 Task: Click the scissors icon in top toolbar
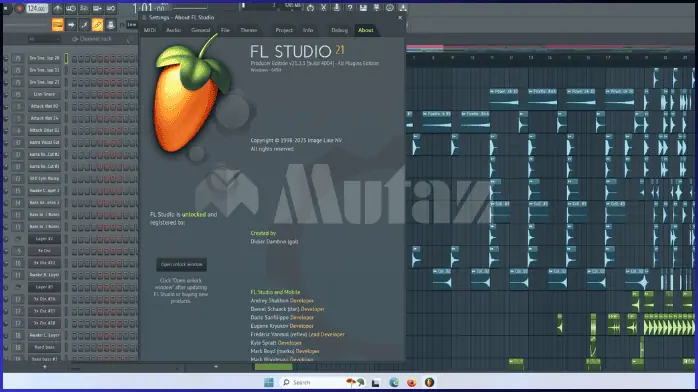(x=324, y=8)
